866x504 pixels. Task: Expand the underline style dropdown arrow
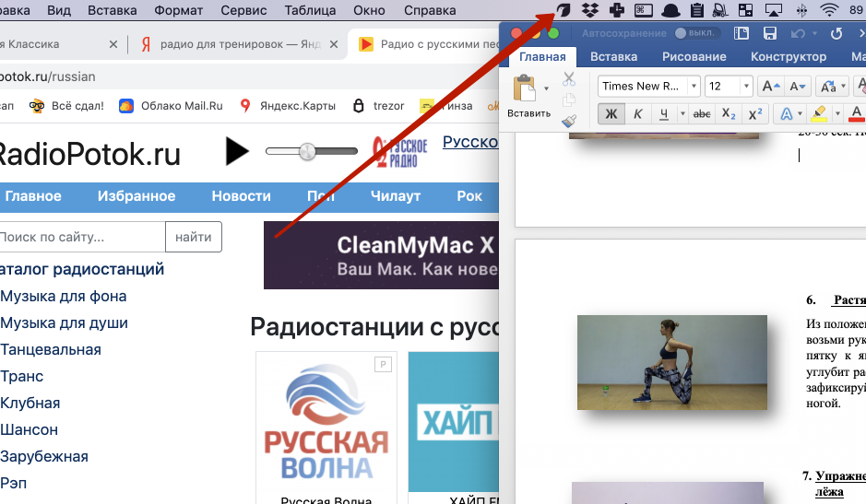pos(682,114)
